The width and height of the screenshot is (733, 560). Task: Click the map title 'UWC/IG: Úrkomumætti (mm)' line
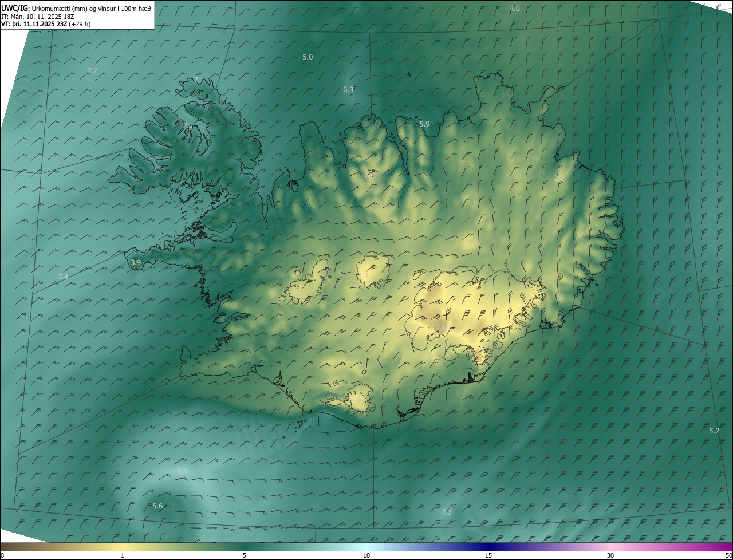tap(76, 8)
